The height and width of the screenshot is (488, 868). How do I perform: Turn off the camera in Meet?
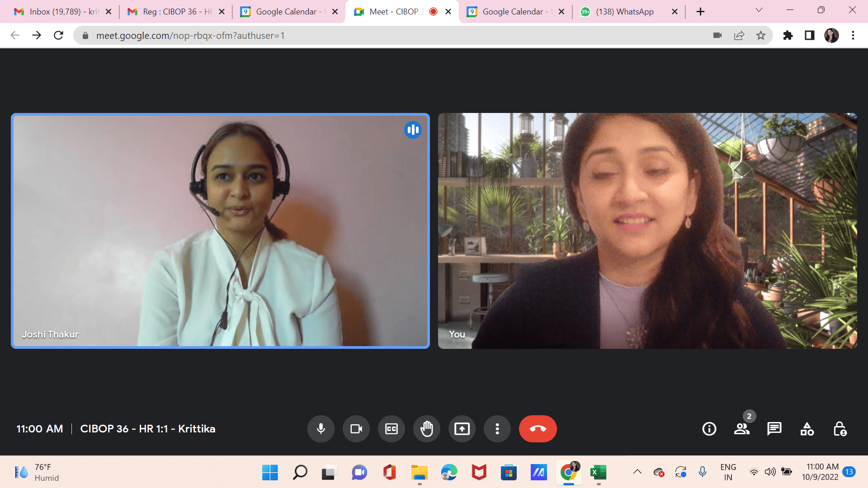point(356,429)
